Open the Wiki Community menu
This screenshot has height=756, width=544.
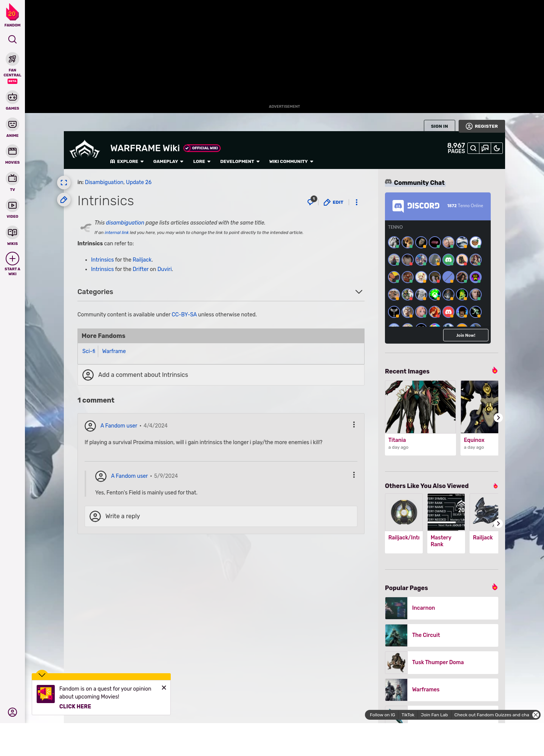(x=291, y=161)
